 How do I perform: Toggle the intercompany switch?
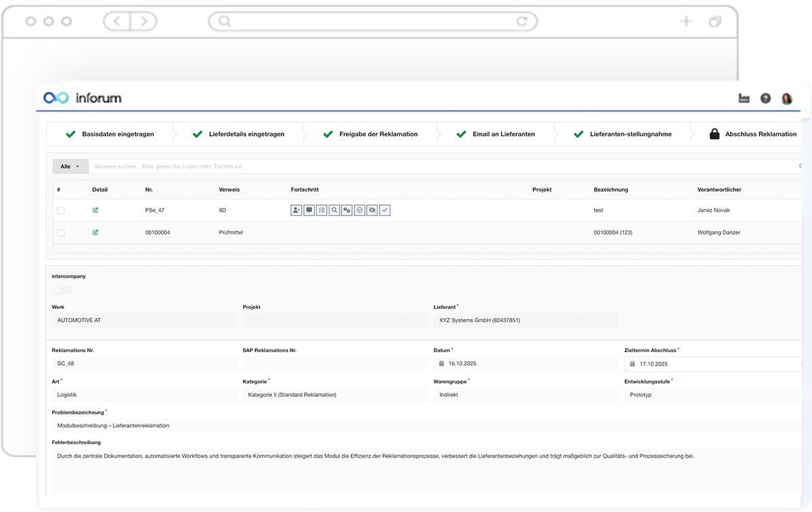62,290
